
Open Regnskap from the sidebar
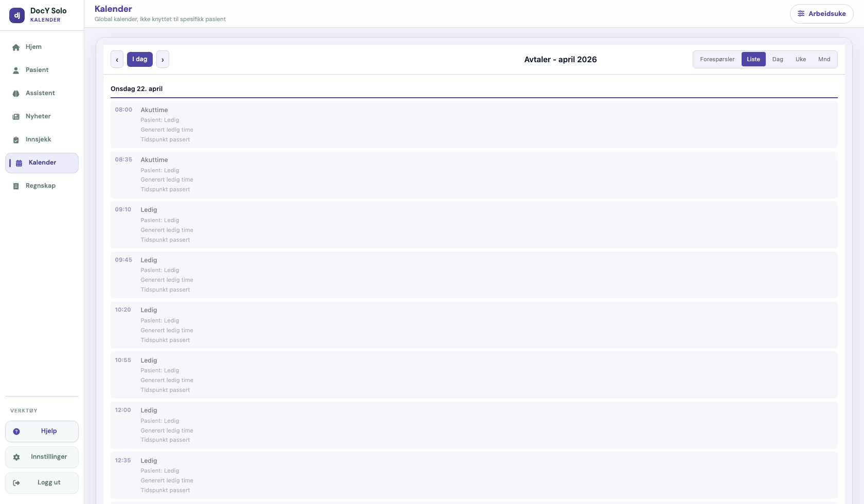point(42,186)
